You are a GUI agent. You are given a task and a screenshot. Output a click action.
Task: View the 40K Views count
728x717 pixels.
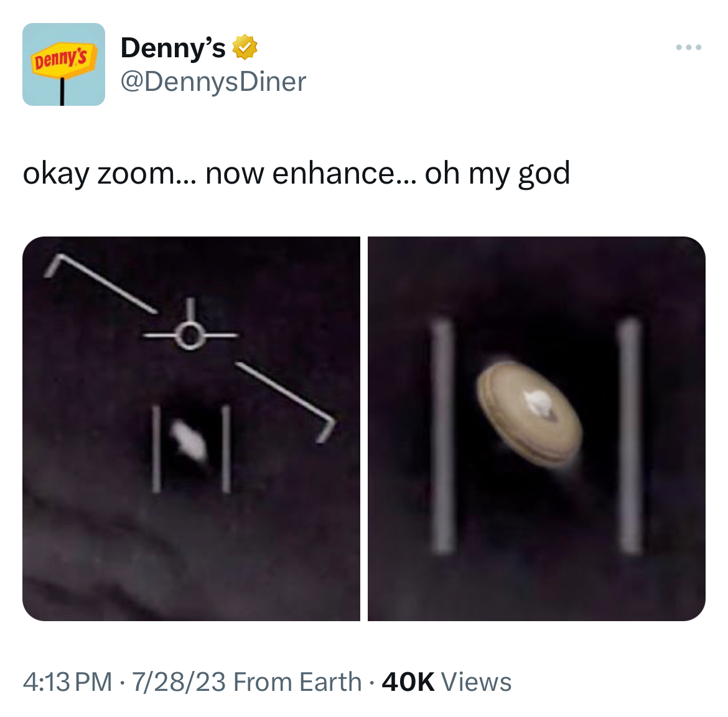(x=446, y=682)
